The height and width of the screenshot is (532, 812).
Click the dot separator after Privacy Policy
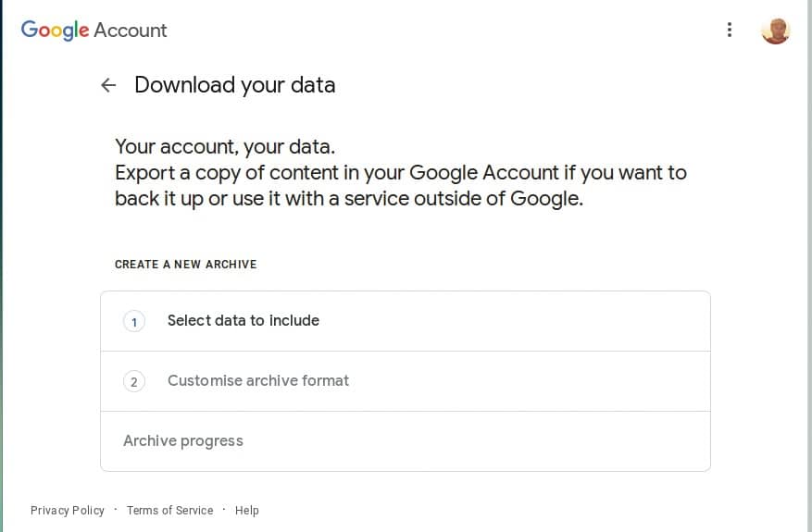point(116,509)
